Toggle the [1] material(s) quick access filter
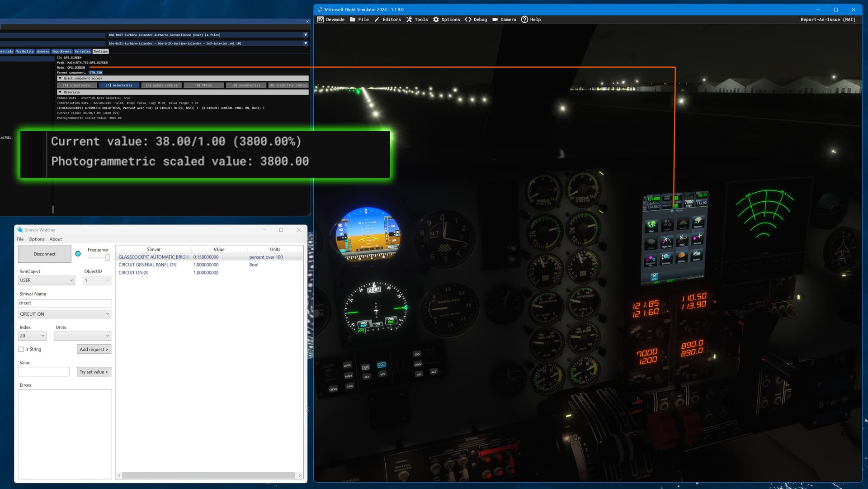The height and width of the screenshot is (489, 868). click(119, 85)
